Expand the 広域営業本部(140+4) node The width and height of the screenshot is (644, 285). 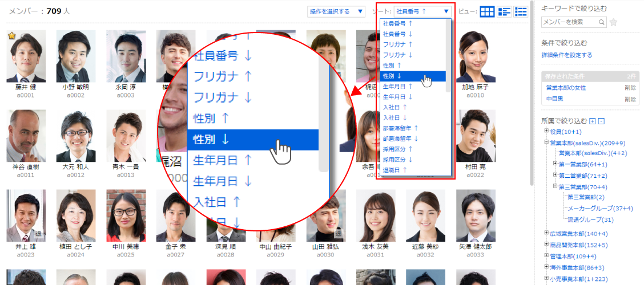point(547,233)
